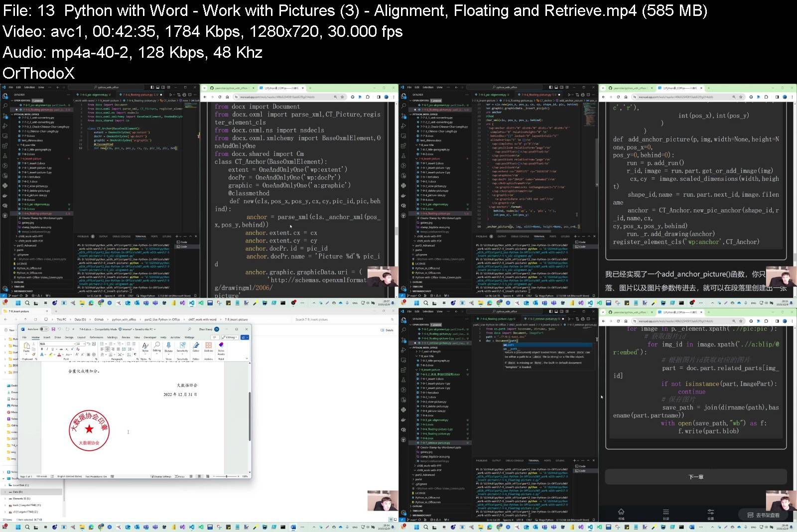Adjust the Word zoom slider handle
The height and width of the screenshot is (532, 797).
pos(227,476)
